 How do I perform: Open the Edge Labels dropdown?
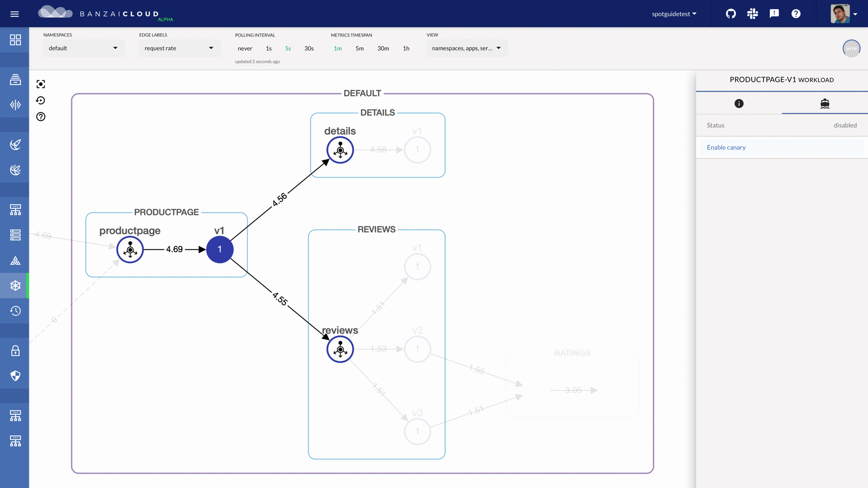click(180, 48)
